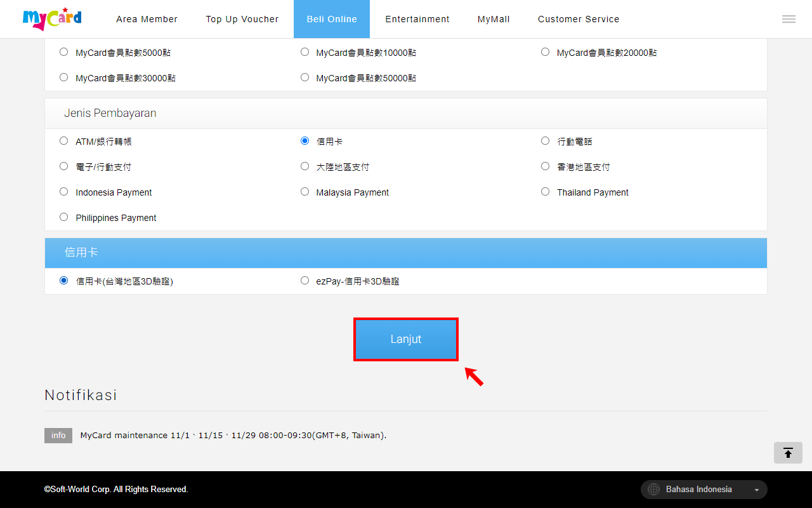Select MyCard會員點數5000點 option
The image size is (812, 508).
(x=63, y=52)
